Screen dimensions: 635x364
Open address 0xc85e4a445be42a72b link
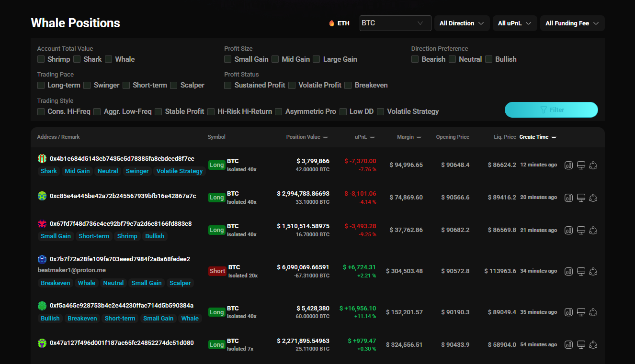123,196
